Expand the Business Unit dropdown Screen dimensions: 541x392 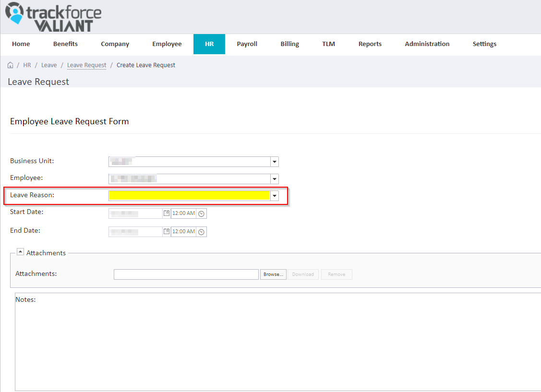point(275,162)
